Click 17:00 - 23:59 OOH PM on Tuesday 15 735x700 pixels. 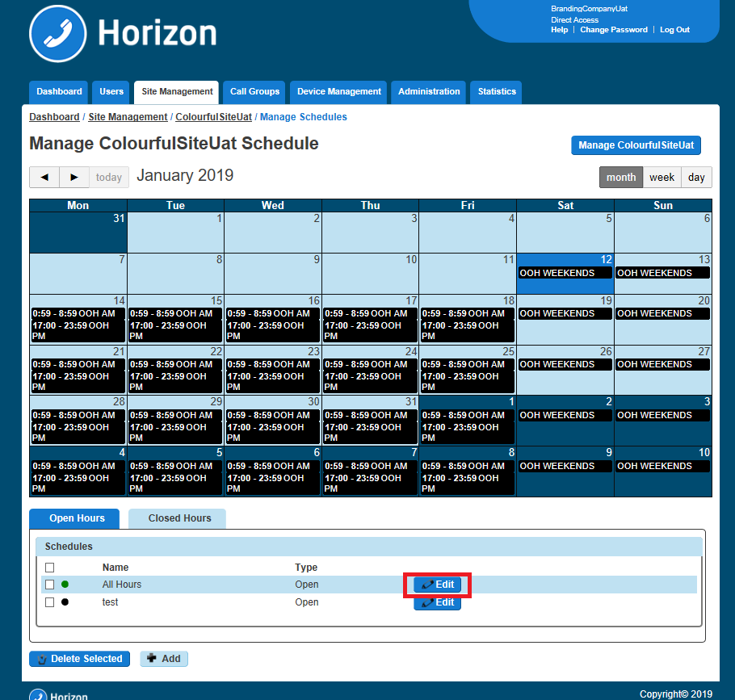[175, 330]
